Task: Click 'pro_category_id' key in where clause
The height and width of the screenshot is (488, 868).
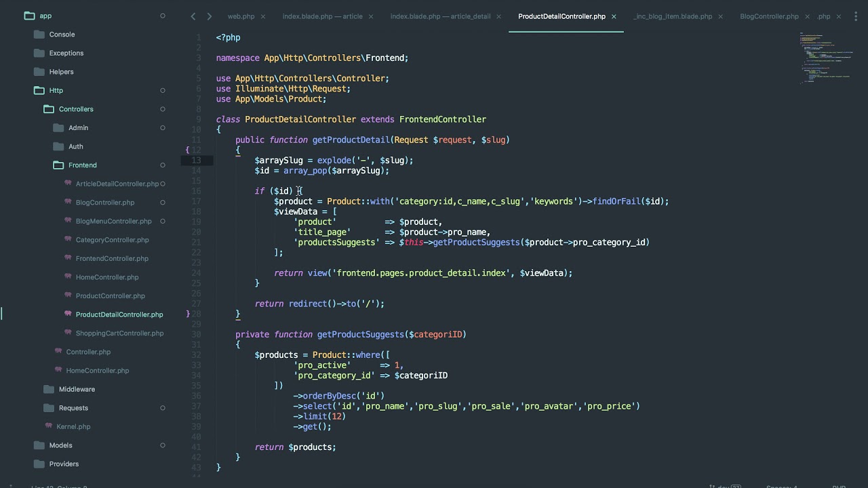Action: [x=334, y=375]
